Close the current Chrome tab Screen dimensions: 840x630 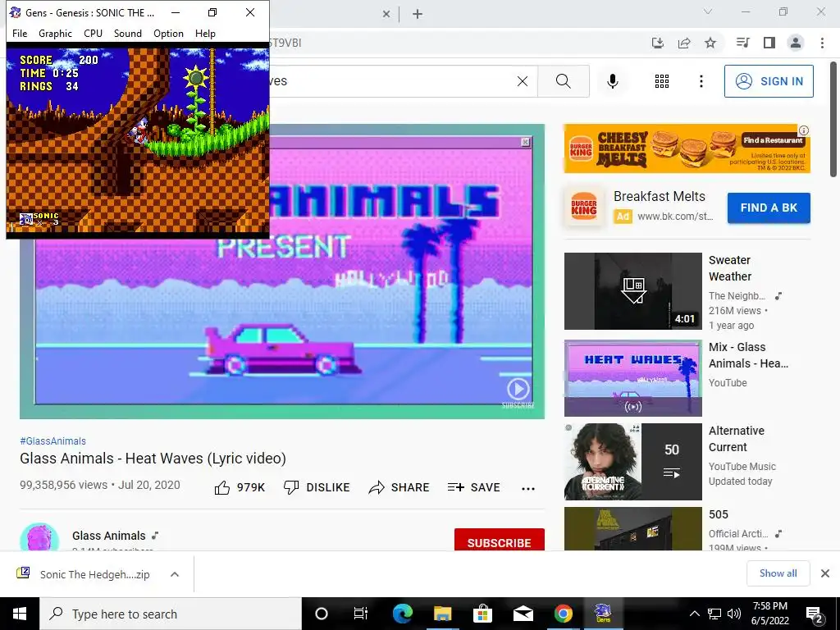pos(386,15)
